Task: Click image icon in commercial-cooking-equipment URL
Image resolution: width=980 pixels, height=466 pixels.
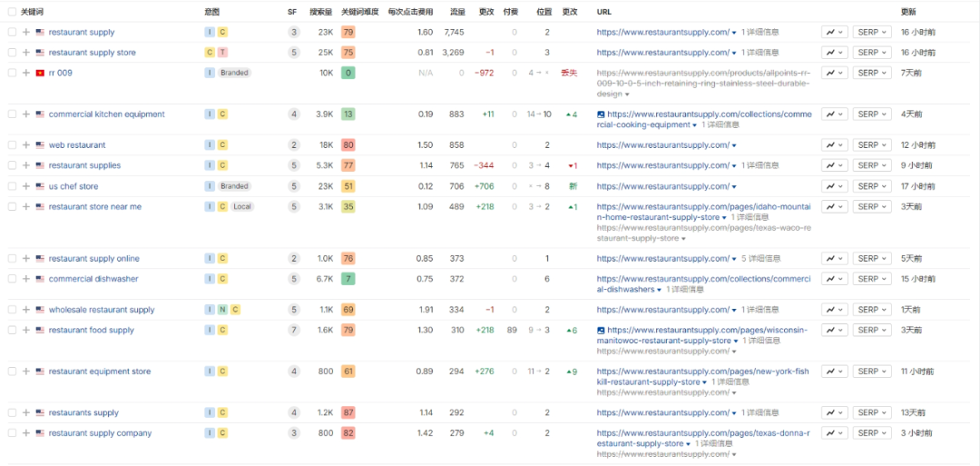Action: click(x=601, y=115)
